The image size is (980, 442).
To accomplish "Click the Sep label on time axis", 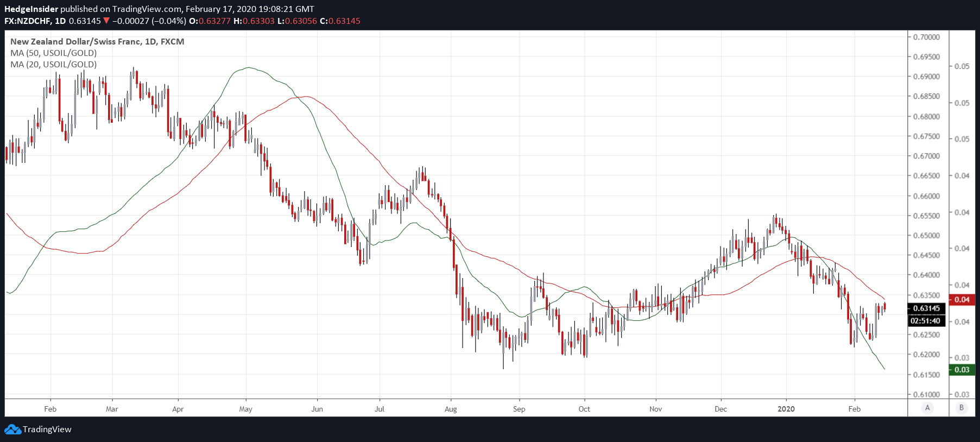I will pyautogui.click(x=519, y=409).
